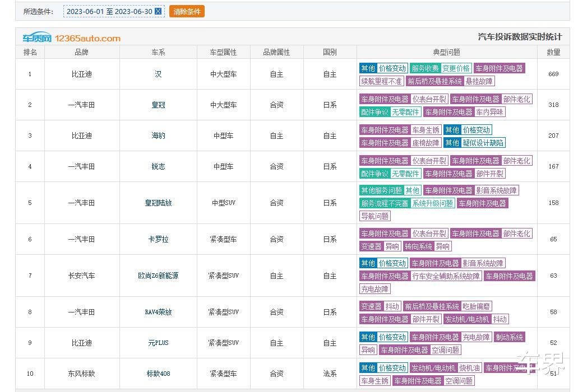Viewport: 578px width, 392px height.
Task: Open the 皇冠 car series link
Action: pos(158,105)
